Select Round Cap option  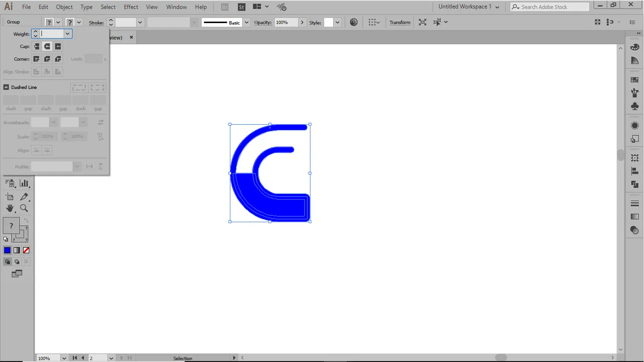coord(47,46)
